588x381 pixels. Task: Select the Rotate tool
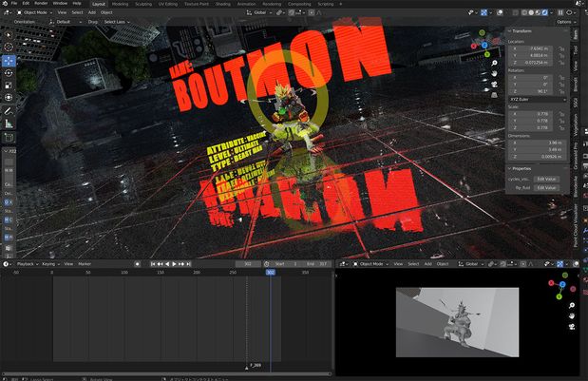point(9,73)
